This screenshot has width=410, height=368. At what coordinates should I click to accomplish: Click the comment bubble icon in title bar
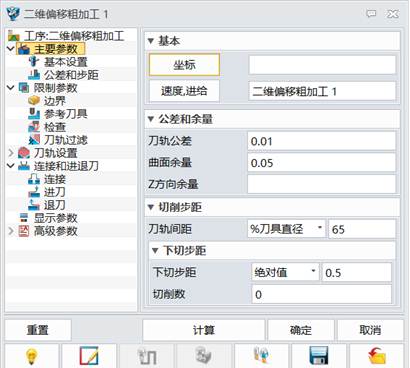point(371,14)
